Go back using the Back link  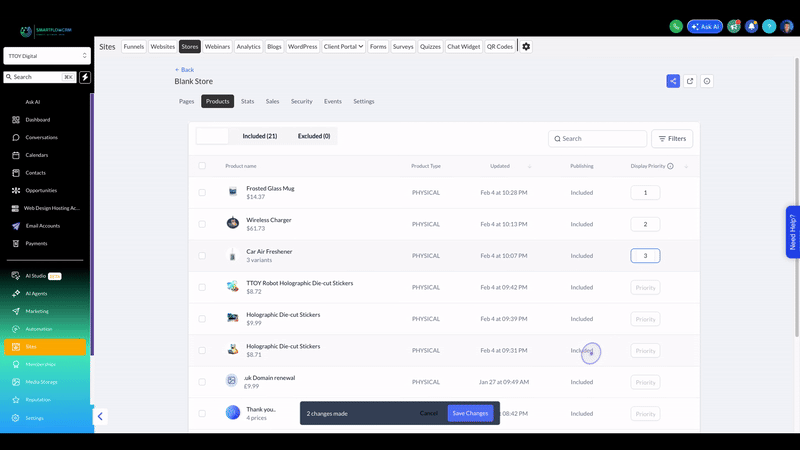pyautogui.click(x=184, y=69)
